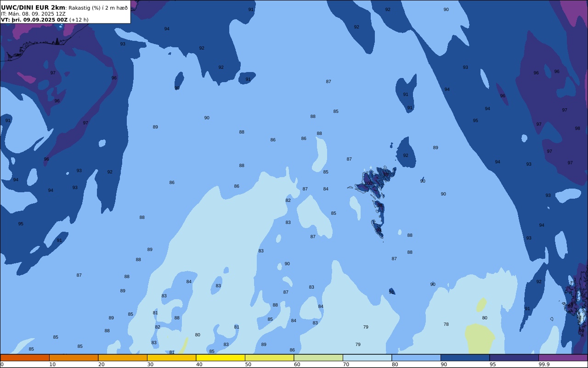The height and width of the screenshot is (368, 588).
Task: Click the medium blue 90–95 legend swatch
Action: point(465,357)
